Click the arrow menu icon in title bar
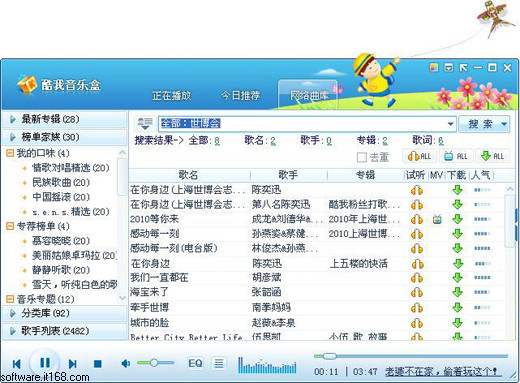This screenshot has width=520, height=383. pyautogui.click(x=463, y=68)
